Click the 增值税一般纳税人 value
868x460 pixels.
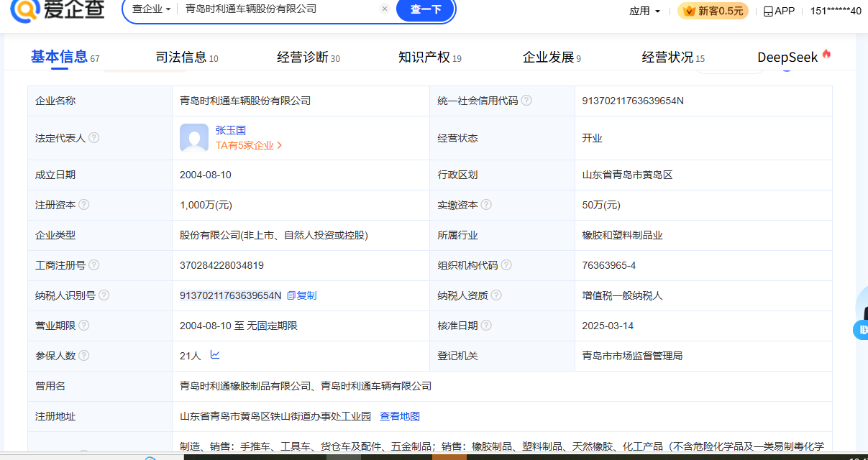tap(622, 295)
